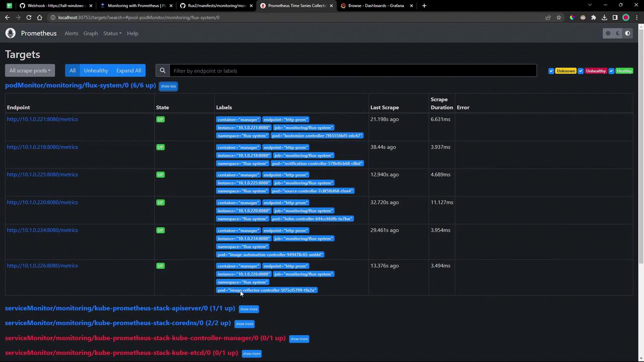Open endpoint http://10.1.0.221:8080/metrics
This screenshot has height=362, width=644.
(42, 119)
